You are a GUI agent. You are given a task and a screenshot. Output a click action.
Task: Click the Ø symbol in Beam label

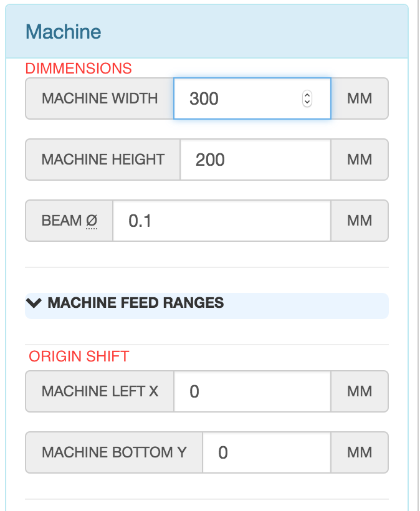point(92,221)
